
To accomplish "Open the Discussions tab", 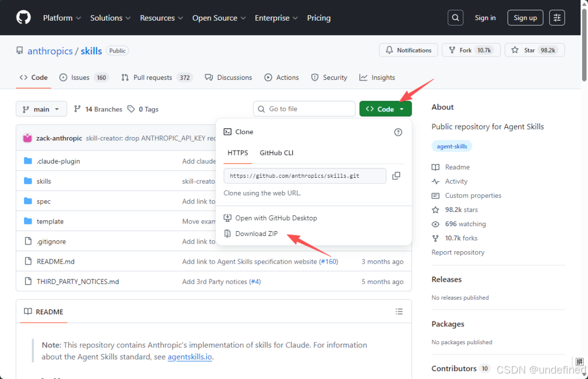I will (x=228, y=78).
